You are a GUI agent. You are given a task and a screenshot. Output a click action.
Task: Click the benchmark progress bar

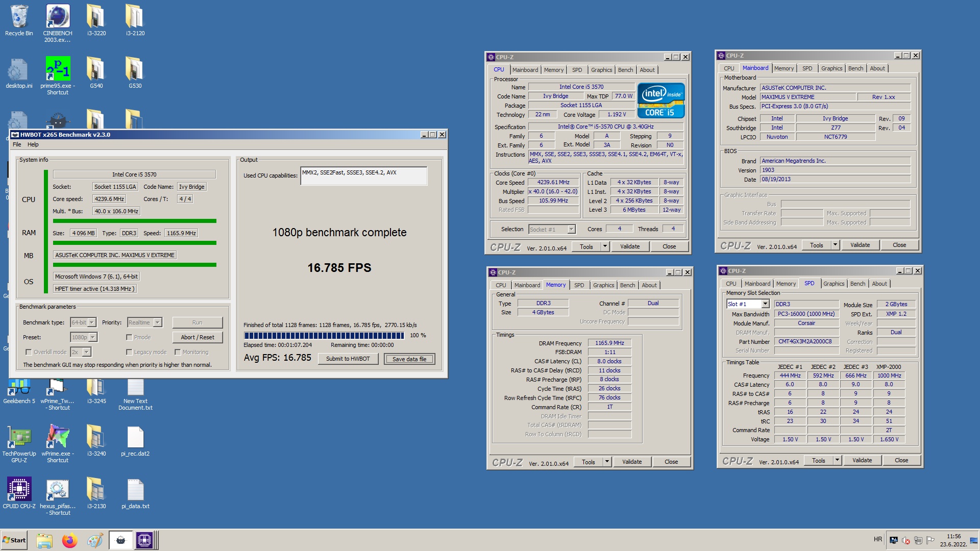(324, 336)
